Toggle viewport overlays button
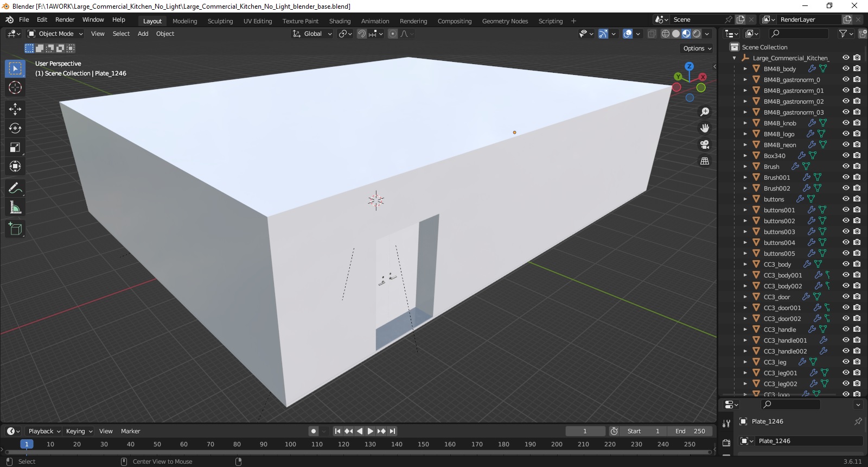Image resolution: width=868 pixels, height=467 pixels. [628, 34]
